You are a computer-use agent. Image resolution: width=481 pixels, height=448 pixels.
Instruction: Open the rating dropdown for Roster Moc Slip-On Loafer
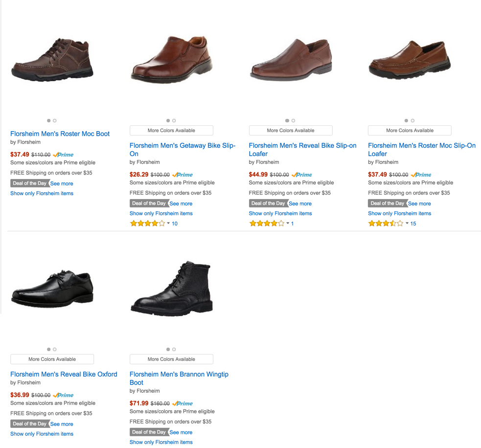(406, 224)
